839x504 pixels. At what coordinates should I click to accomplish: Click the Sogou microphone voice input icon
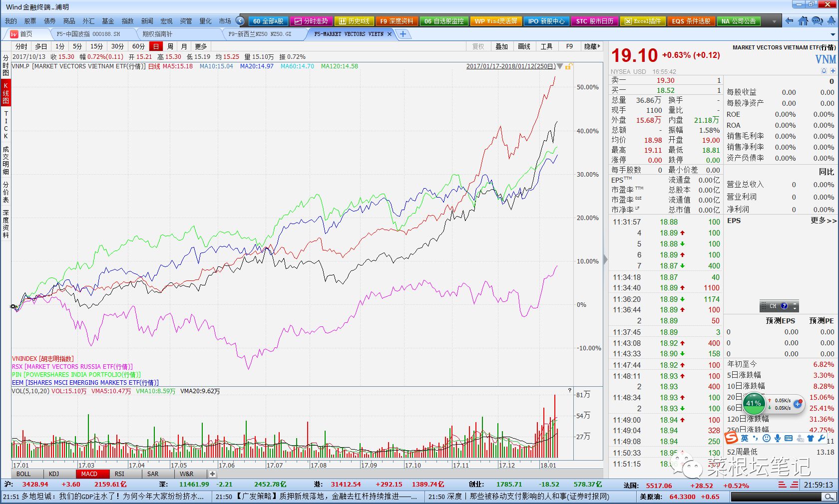tap(778, 438)
